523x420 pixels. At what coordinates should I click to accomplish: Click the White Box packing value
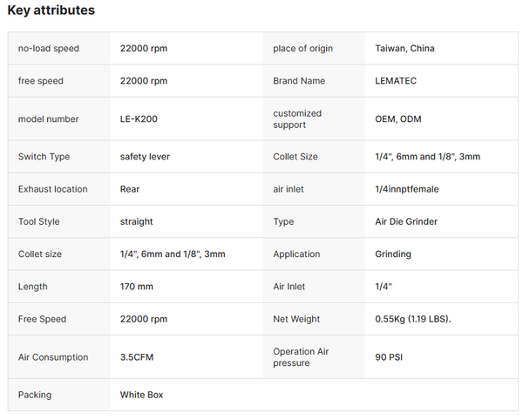point(141,395)
